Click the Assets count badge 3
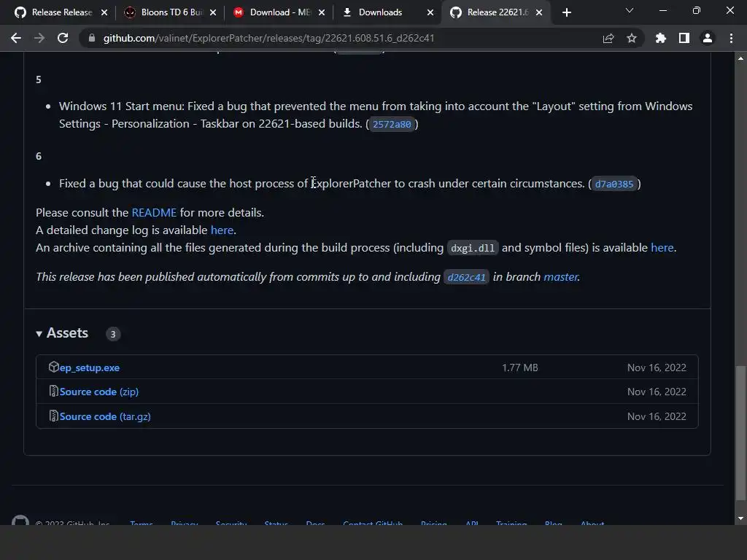 coord(113,334)
